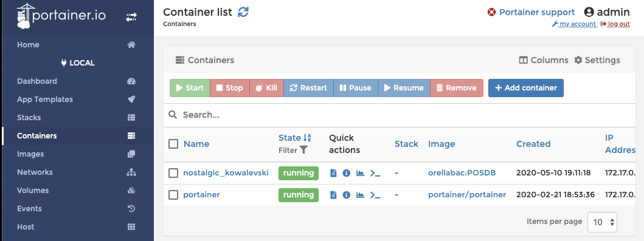644x241 pixels.
Task: Click the search magnifier icon
Action: [173, 114]
